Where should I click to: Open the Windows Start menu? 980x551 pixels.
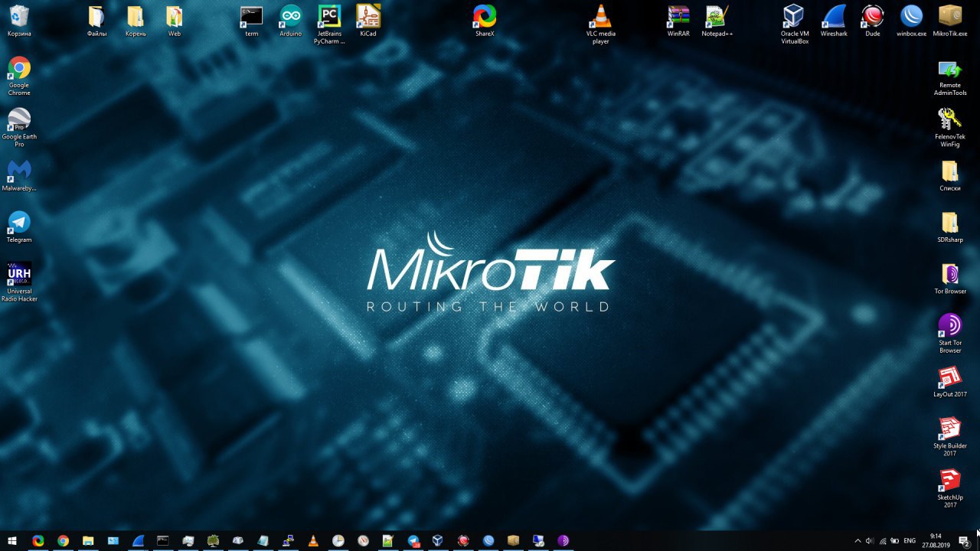pos(12,540)
